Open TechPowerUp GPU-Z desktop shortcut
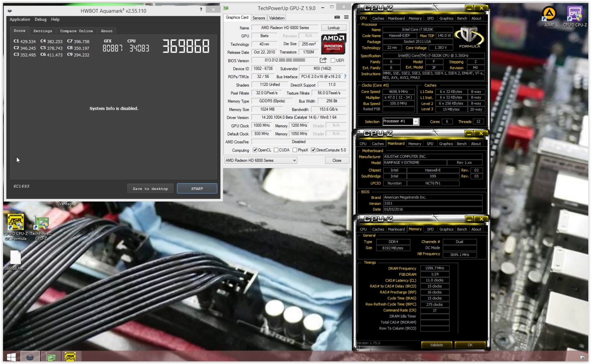Screen dimensions: 591x364 tap(41, 228)
